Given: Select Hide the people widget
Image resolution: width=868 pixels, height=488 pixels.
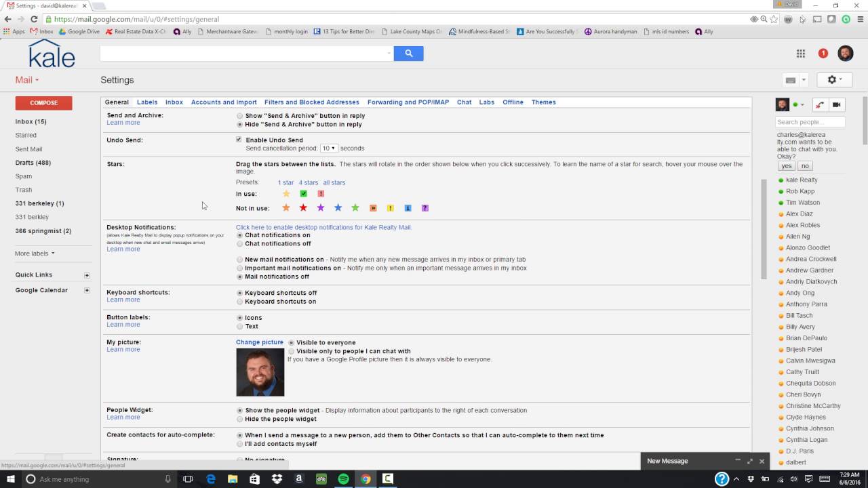Looking at the screenshot, I should [239, 419].
